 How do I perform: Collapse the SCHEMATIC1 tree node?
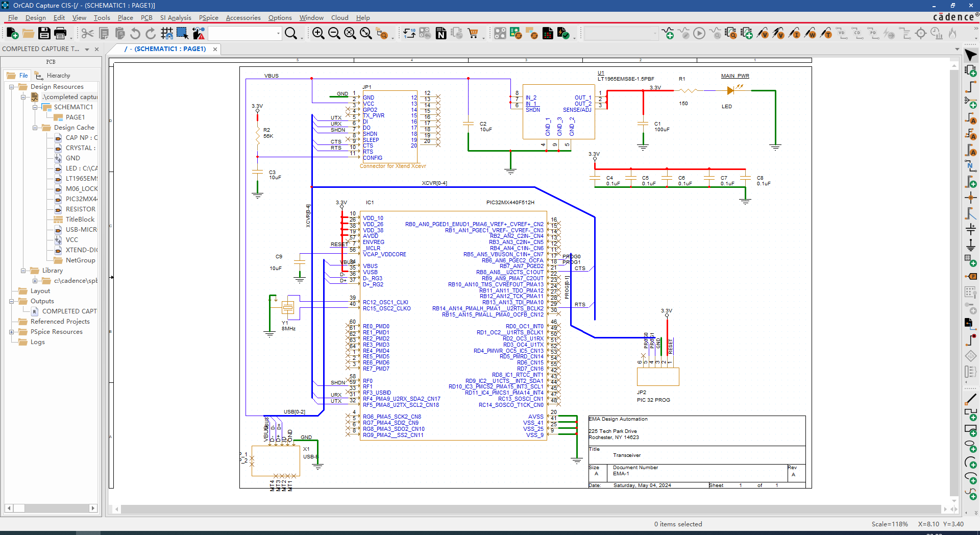point(35,107)
